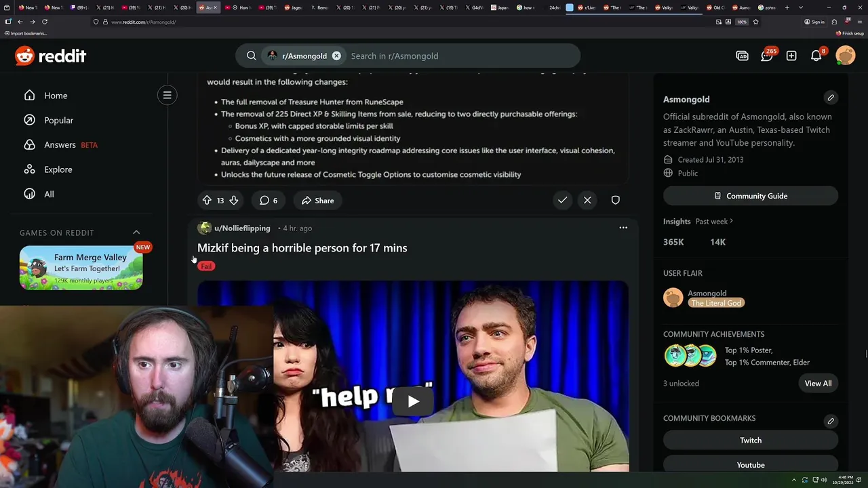Open the Mizkif post overflow menu
Viewport: 868px width, 488px height.
tap(623, 228)
